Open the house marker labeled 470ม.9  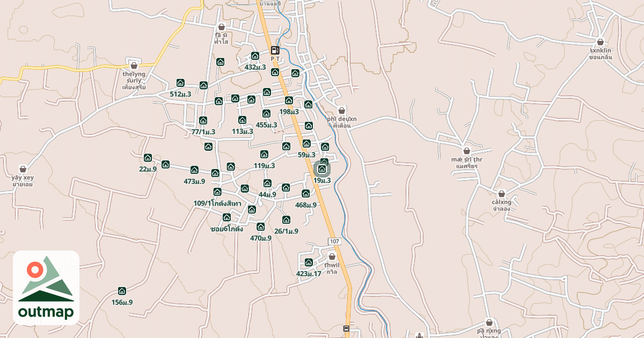tap(261, 226)
